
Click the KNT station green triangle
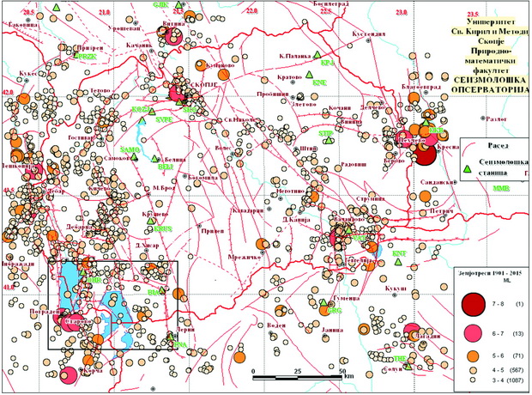tap(397, 262)
